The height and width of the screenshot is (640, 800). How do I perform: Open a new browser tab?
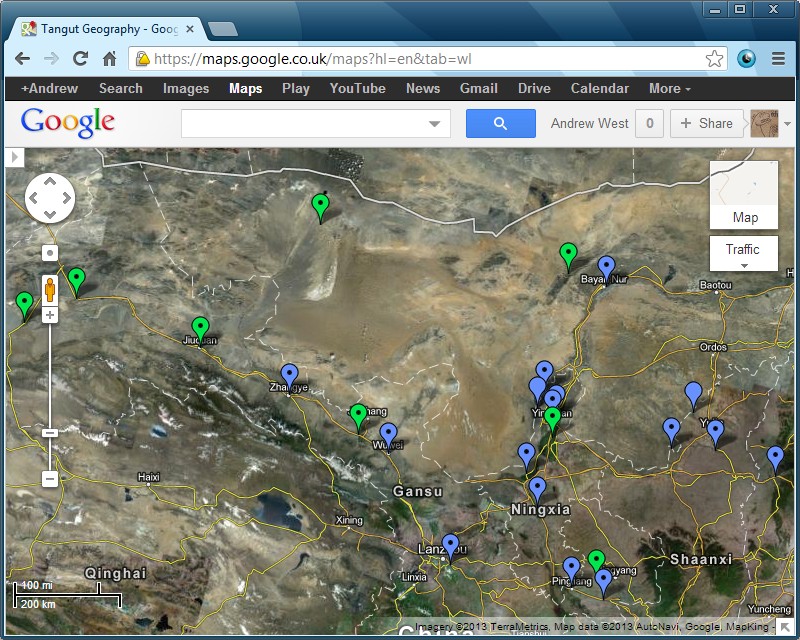[x=223, y=29]
